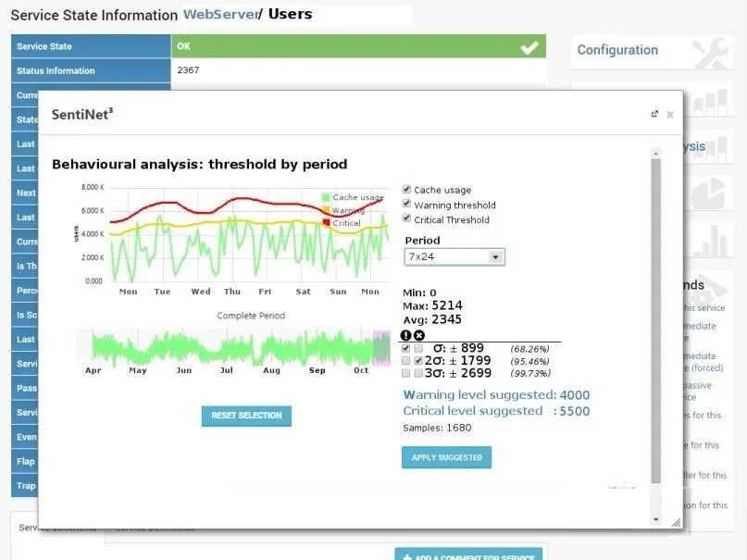Check warning checkbox for 2σ ± 1799

405,360
